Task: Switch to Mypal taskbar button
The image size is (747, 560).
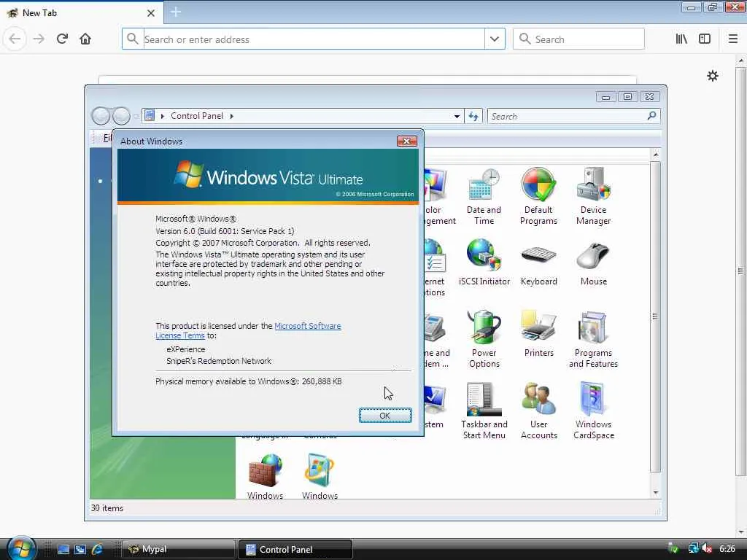Action: click(178, 549)
